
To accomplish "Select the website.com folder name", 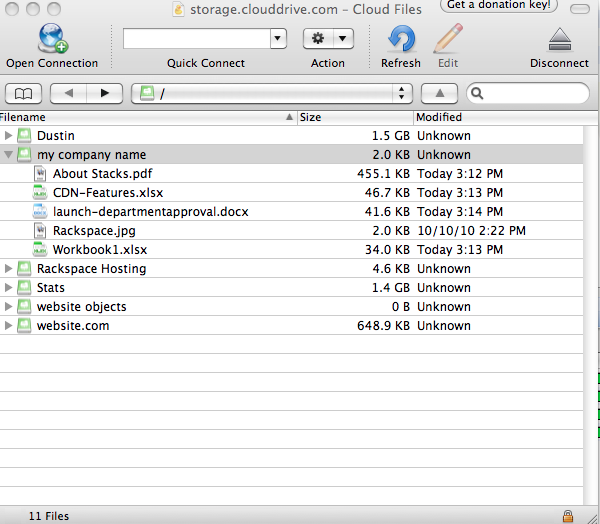I will tap(73, 326).
